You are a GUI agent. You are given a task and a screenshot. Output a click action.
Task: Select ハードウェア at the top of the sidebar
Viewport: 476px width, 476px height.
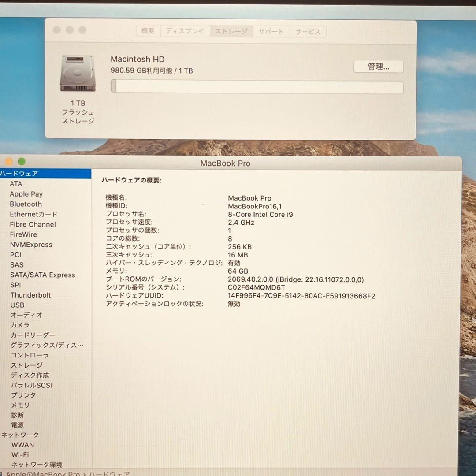click(20, 173)
